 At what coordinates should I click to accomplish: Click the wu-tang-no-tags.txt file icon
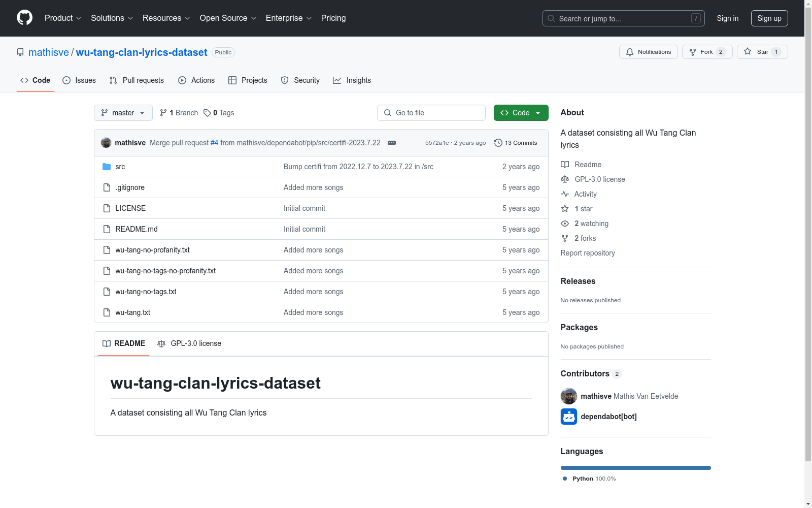[107, 292]
